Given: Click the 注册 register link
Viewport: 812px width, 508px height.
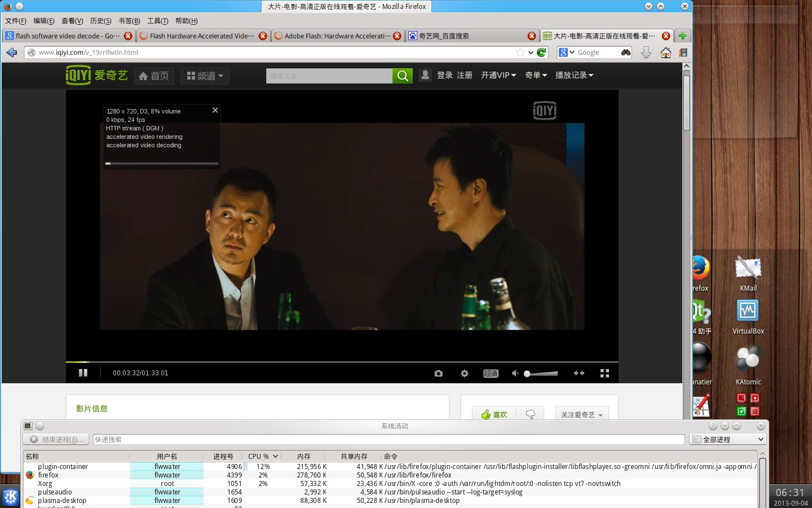Looking at the screenshot, I should 465,75.
